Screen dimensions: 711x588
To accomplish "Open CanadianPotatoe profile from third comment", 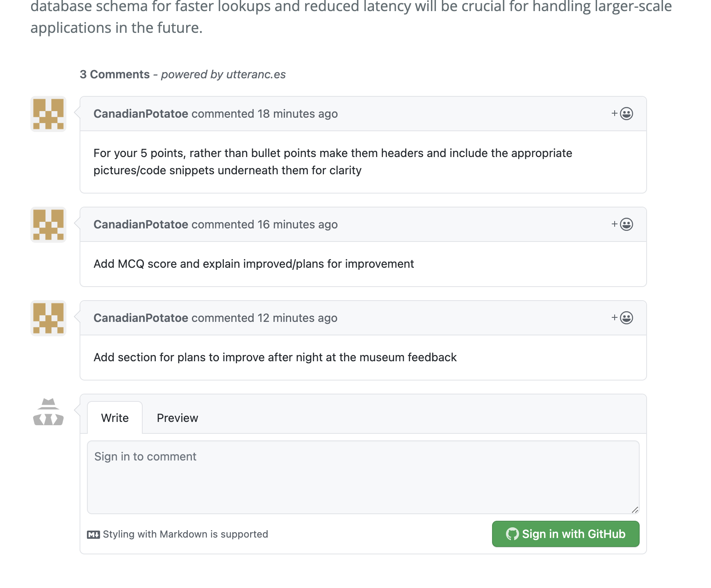I will 141,318.
